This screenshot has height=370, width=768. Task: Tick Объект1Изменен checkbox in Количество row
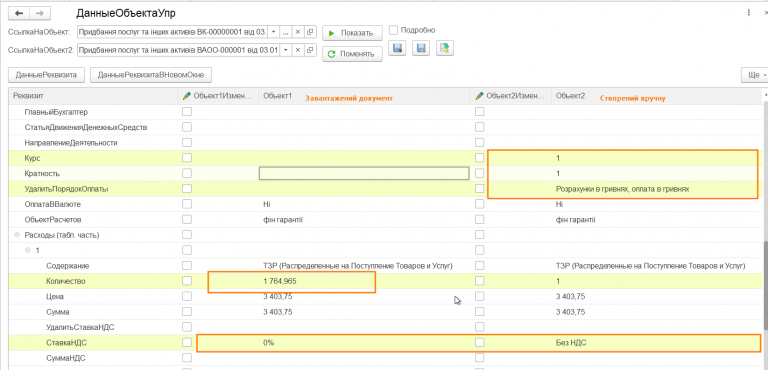point(187,281)
